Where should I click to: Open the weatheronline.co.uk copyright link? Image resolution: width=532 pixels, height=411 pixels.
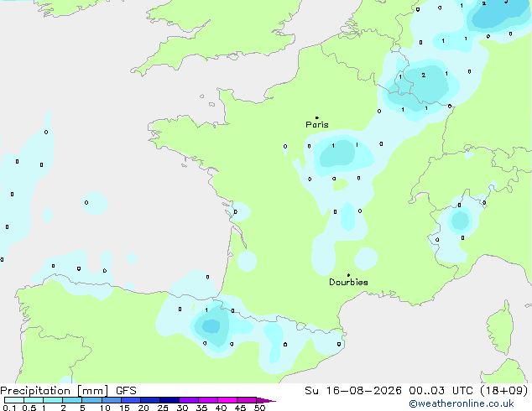[462, 403]
